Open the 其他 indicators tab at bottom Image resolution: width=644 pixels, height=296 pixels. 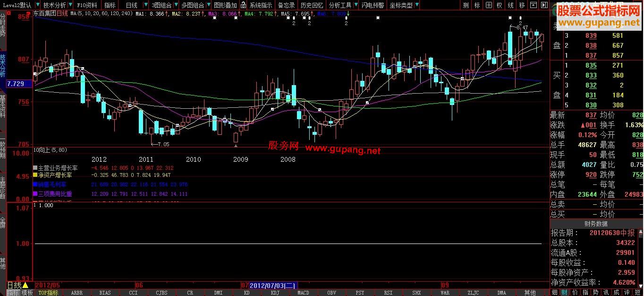pyautogui.click(x=530, y=293)
